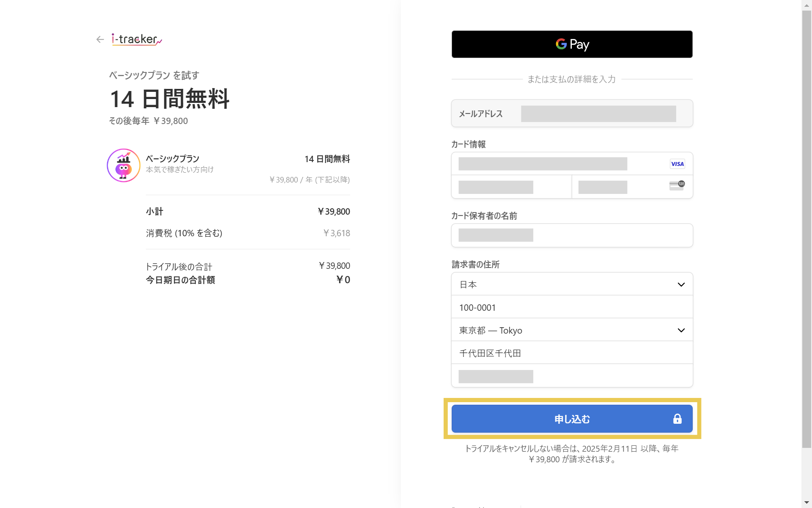
Task: Click the i-tracker logo
Action: tap(136, 39)
